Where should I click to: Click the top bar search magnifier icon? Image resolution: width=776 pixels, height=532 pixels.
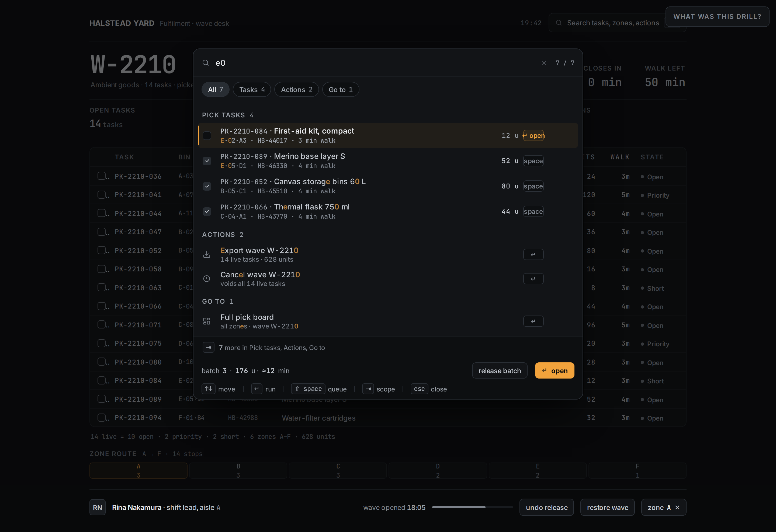click(x=559, y=23)
